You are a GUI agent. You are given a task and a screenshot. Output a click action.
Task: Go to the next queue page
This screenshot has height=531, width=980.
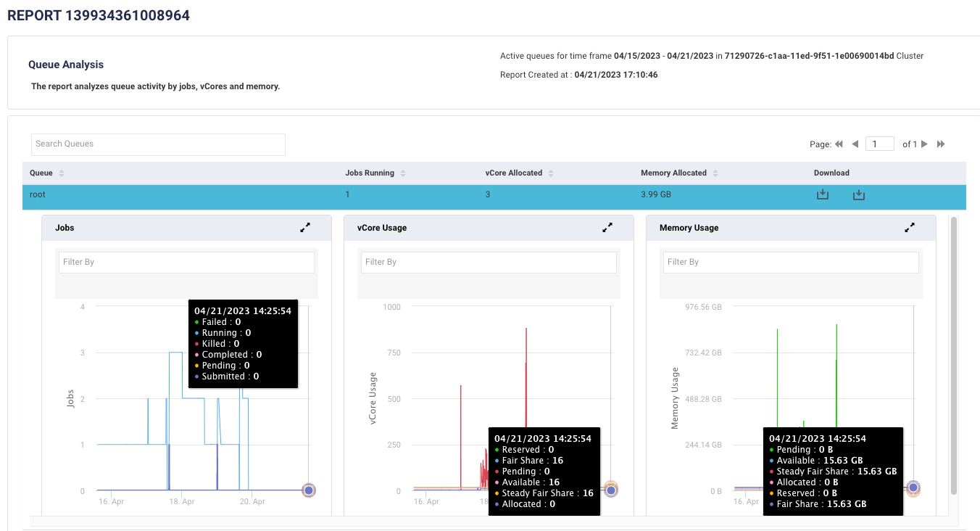click(x=924, y=144)
